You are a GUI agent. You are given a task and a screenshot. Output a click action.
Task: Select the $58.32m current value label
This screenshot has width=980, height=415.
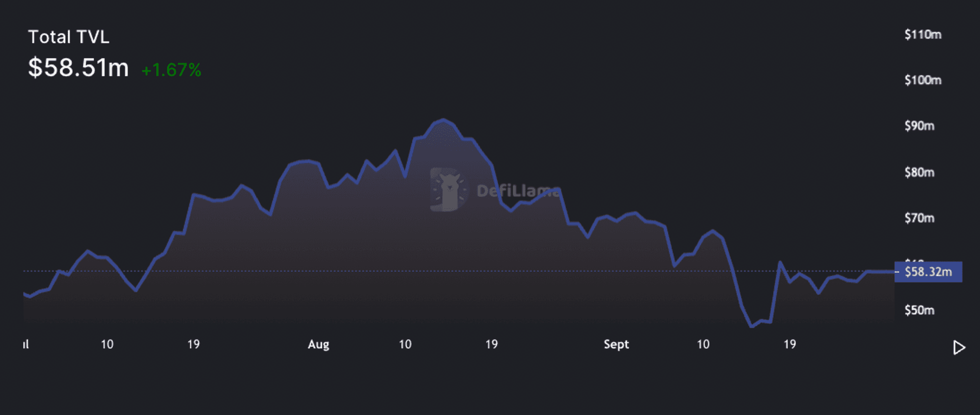[928, 272]
